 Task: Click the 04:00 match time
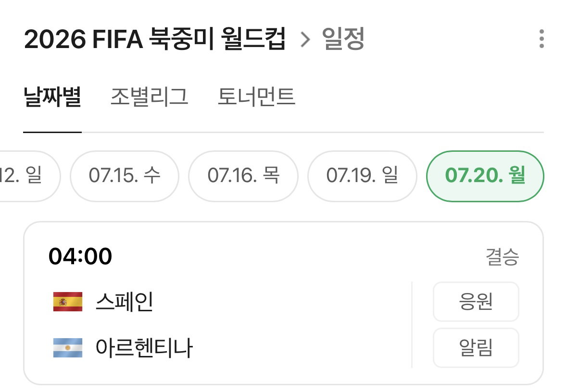click(x=80, y=256)
